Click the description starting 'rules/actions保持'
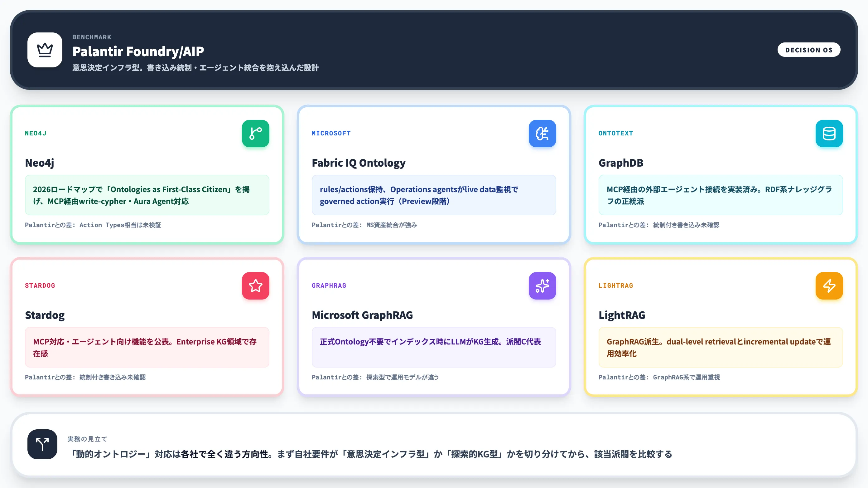Screen dimensions: 868x488 [434, 195]
